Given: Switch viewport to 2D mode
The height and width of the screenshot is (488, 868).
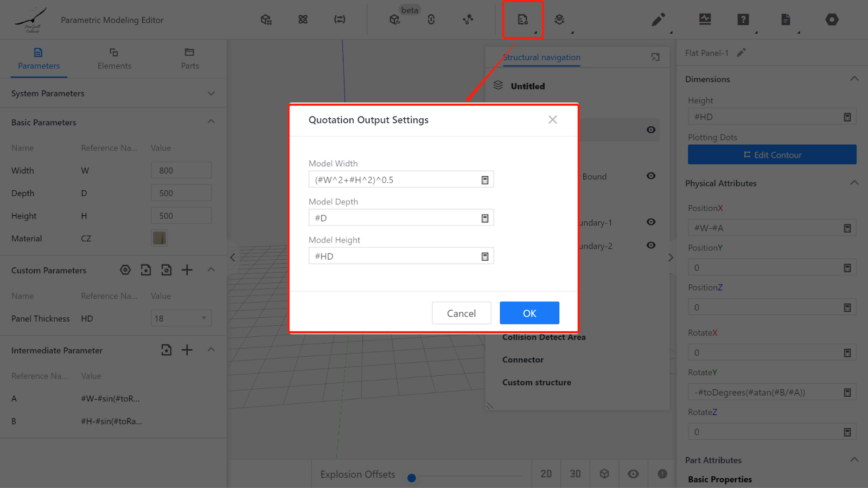Looking at the screenshot, I should 546,474.
